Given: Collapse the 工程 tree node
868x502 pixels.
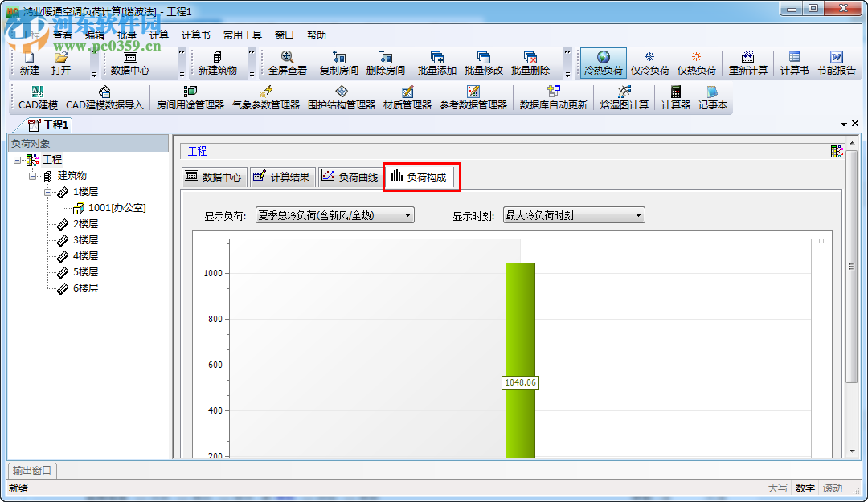Looking at the screenshot, I should click(17, 160).
